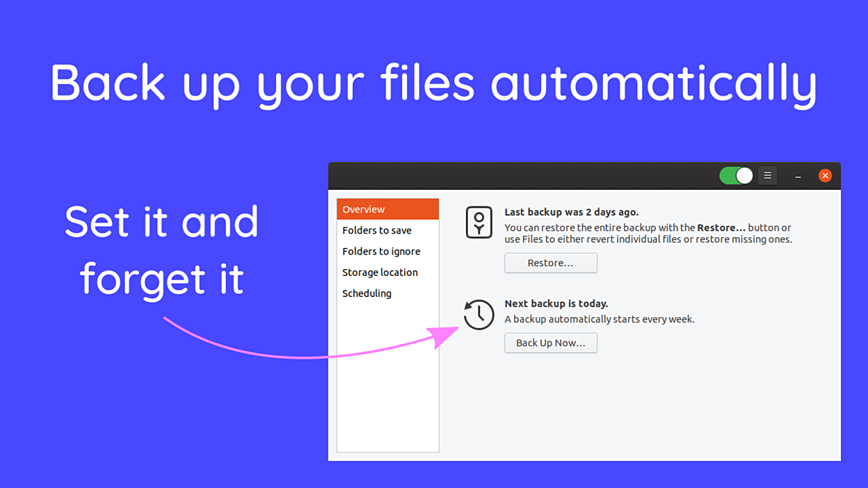Select the Overview sidebar item
868x488 pixels.
(x=387, y=209)
